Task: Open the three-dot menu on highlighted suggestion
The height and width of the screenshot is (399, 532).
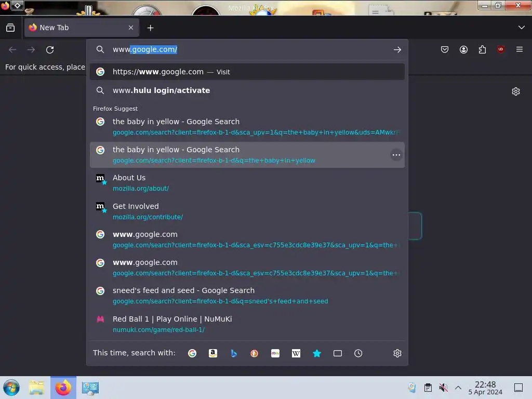Action: (x=396, y=155)
